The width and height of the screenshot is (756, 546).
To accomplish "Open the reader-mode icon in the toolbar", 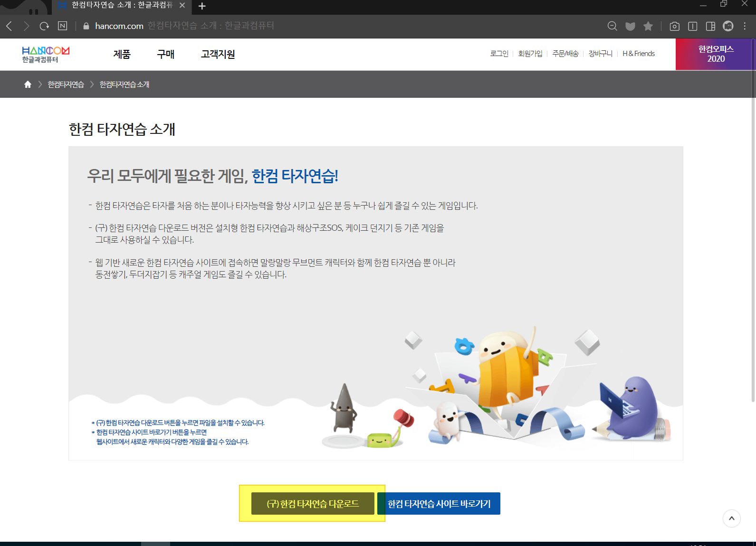I will (693, 26).
